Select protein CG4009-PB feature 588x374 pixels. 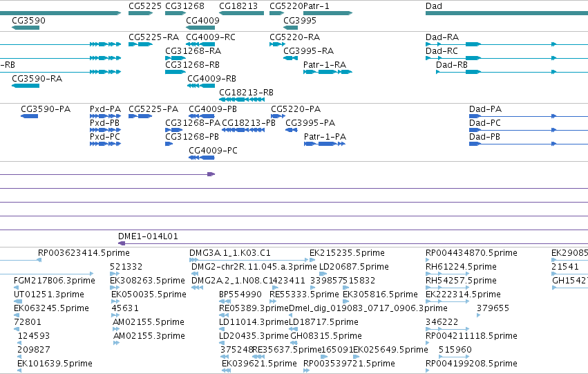tap(202, 116)
